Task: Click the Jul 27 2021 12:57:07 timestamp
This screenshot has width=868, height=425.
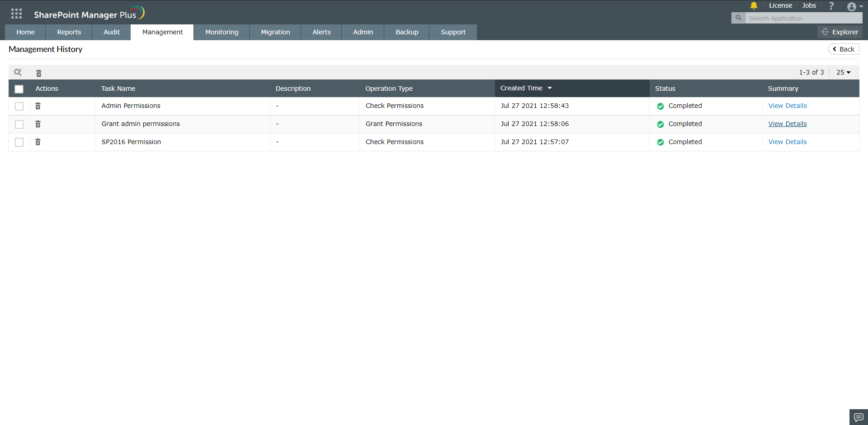Action: click(535, 142)
